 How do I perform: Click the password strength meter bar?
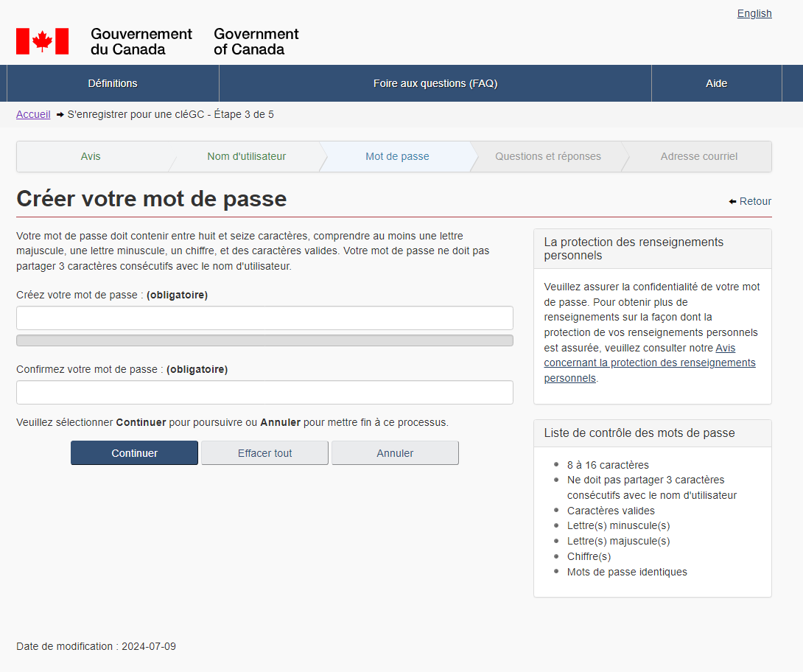coord(264,340)
